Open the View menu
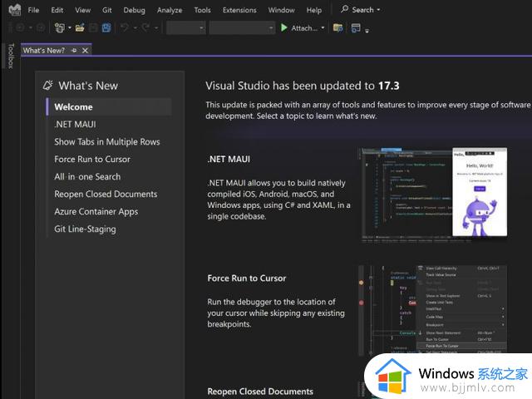 (83, 10)
